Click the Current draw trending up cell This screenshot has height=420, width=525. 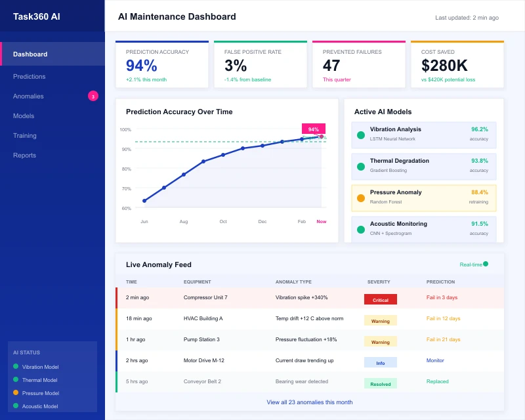[x=304, y=360]
